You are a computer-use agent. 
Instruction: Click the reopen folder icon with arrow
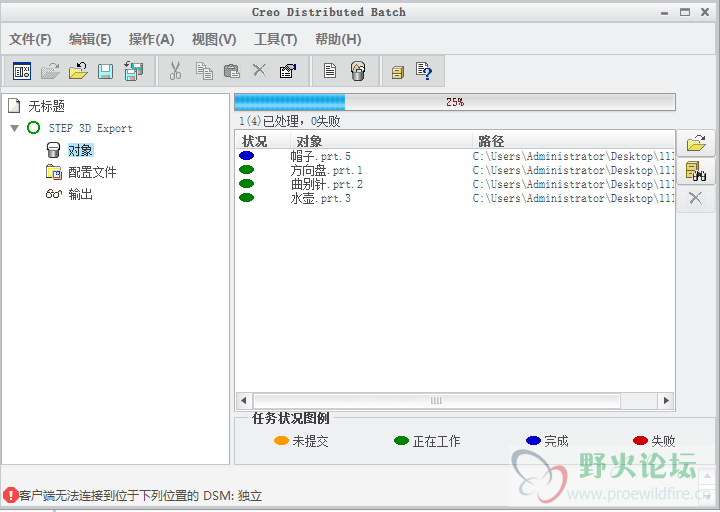(78, 71)
